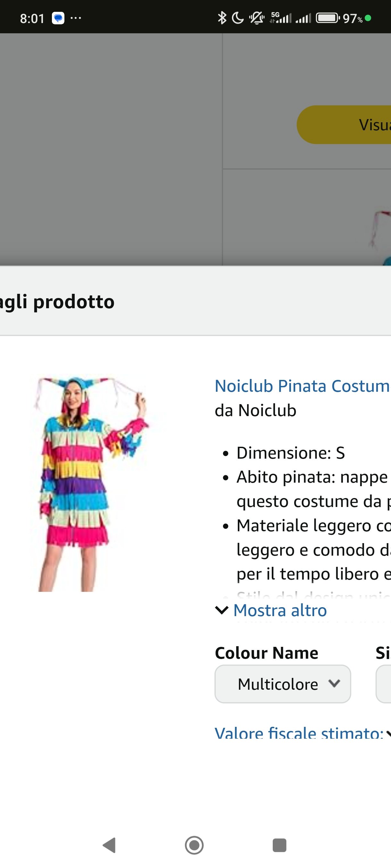Viewport: 391px width, 868px height.
Task: Open the Noiclub Pinata Costume product link
Action: tap(302, 386)
